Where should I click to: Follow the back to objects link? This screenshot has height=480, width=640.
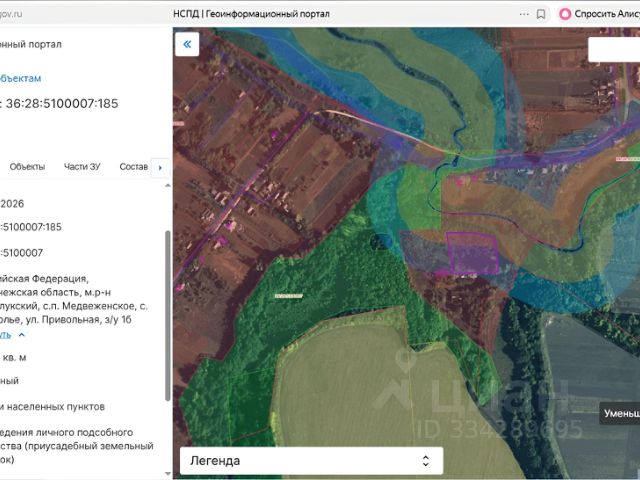click(20, 78)
